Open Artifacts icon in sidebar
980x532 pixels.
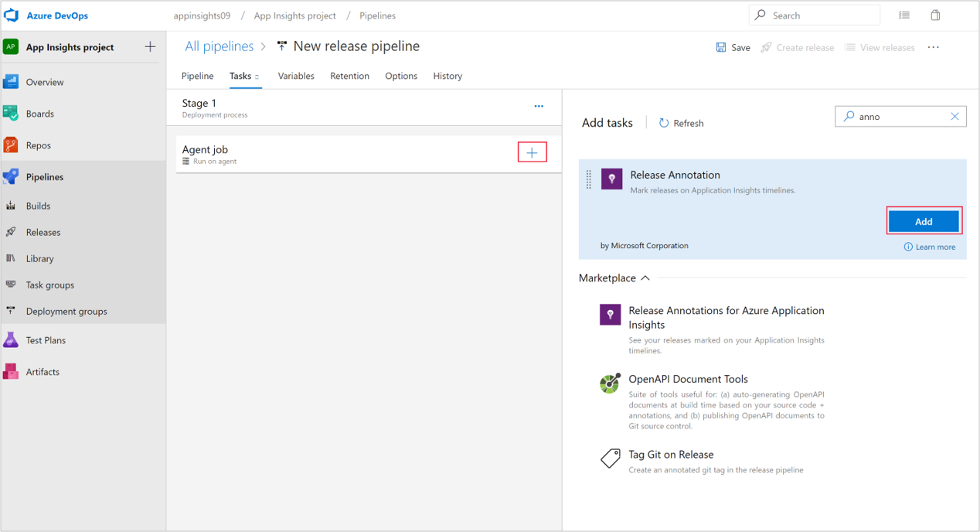[11, 372]
